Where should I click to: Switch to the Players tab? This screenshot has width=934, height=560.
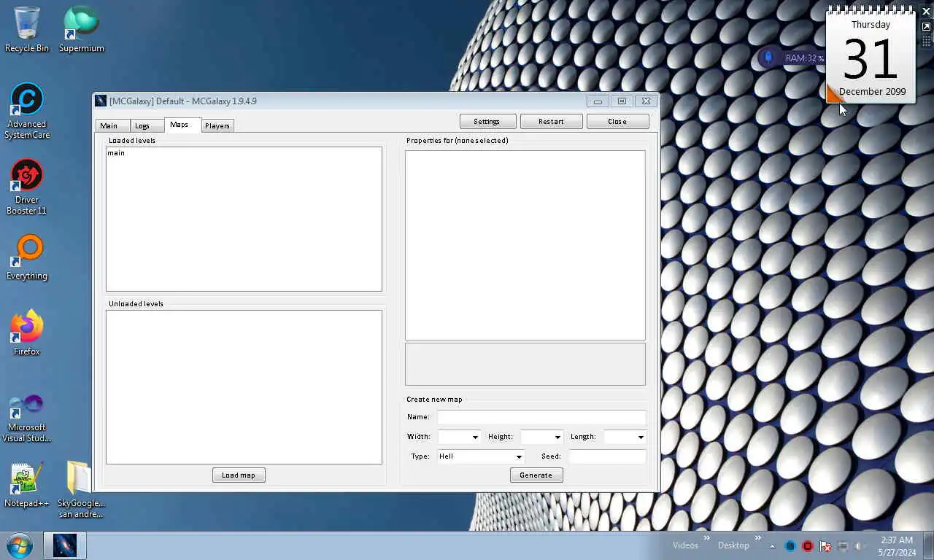[x=217, y=125]
